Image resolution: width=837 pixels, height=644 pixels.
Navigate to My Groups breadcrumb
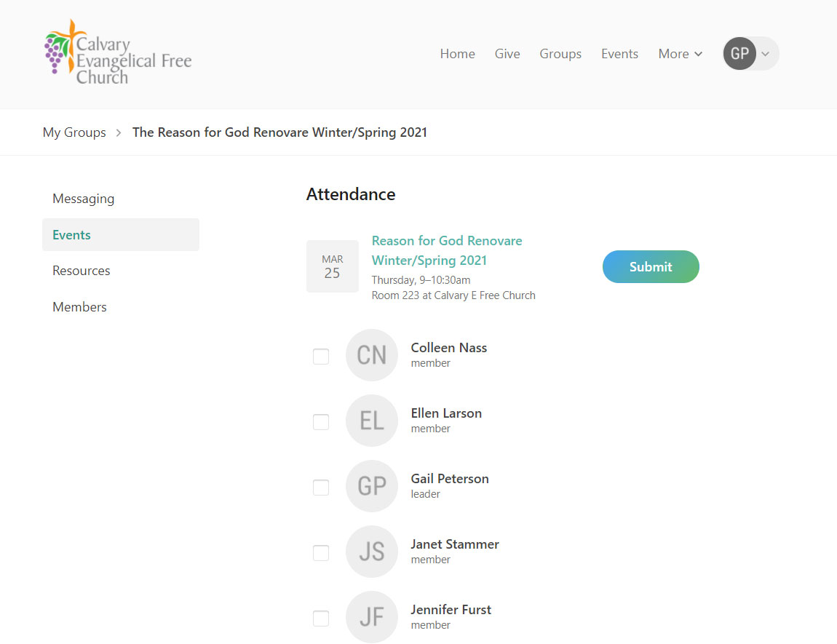(74, 132)
